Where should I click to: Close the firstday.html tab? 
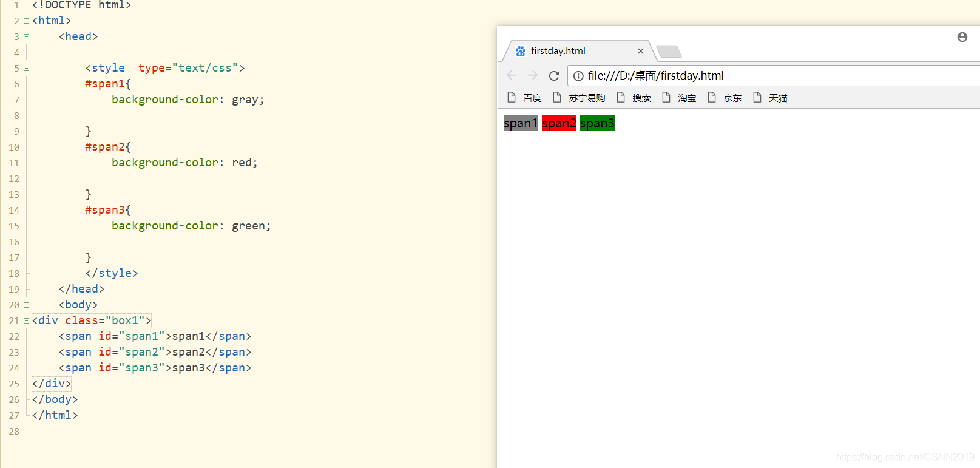click(x=640, y=51)
